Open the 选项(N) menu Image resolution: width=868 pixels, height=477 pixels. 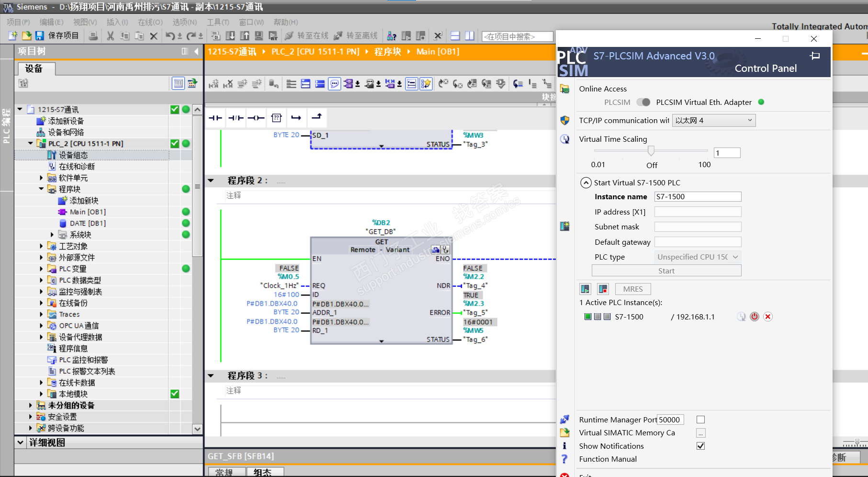coord(184,22)
